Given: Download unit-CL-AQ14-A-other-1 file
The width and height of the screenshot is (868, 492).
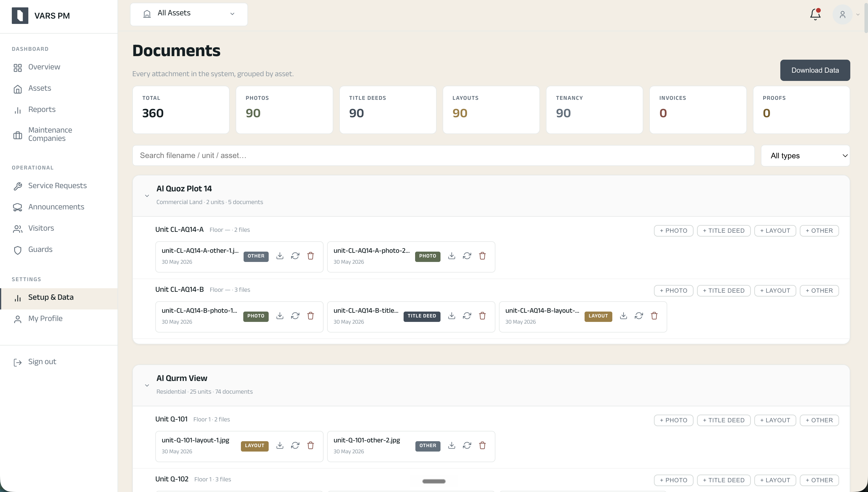Looking at the screenshot, I should coord(280,256).
